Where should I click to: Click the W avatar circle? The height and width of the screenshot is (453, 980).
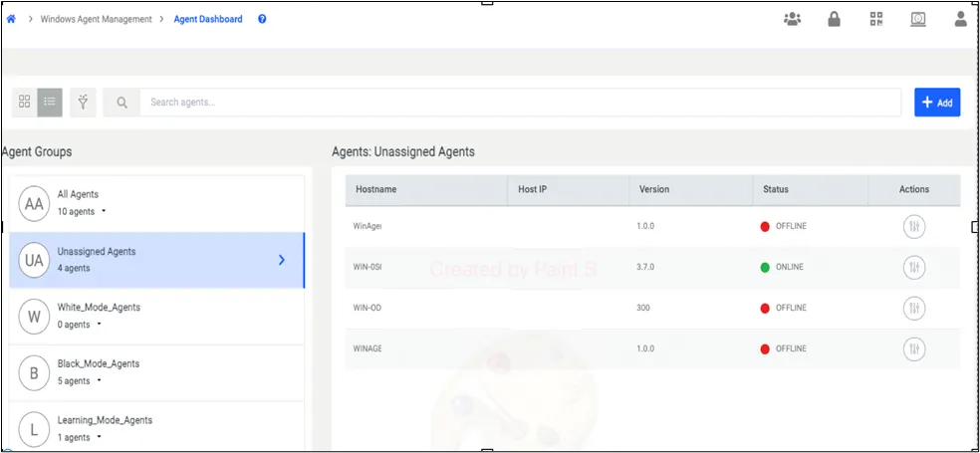click(35, 317)
